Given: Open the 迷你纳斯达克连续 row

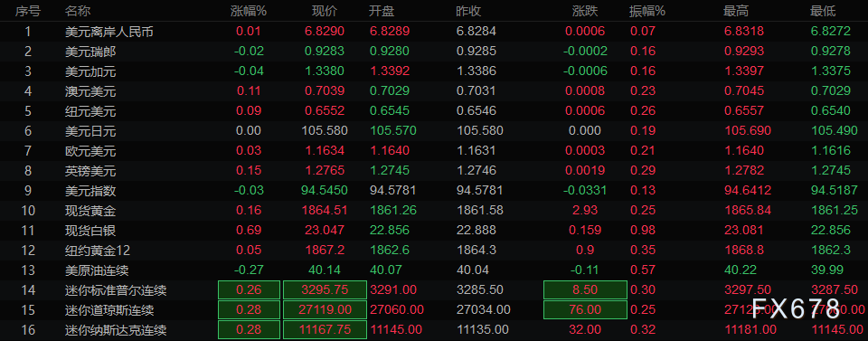Looking at the screenshot, I should pos(434,330).
